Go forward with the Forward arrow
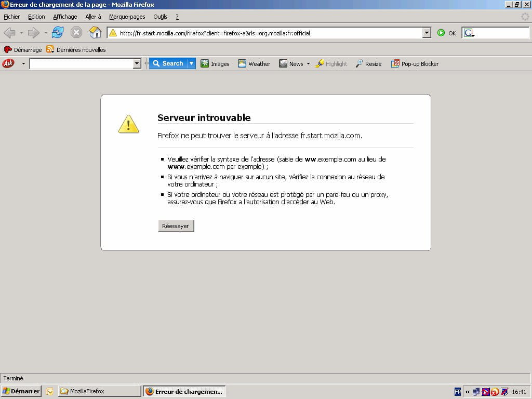 tap(34, 33)
